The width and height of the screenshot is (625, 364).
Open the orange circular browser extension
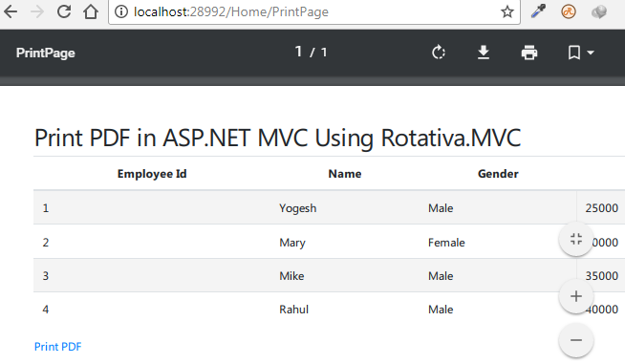569,12
